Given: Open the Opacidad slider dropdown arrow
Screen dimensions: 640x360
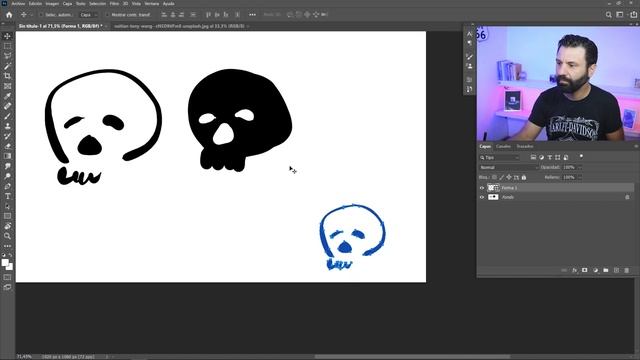Looking at the screenshot, I should click(x=580, y=167).
